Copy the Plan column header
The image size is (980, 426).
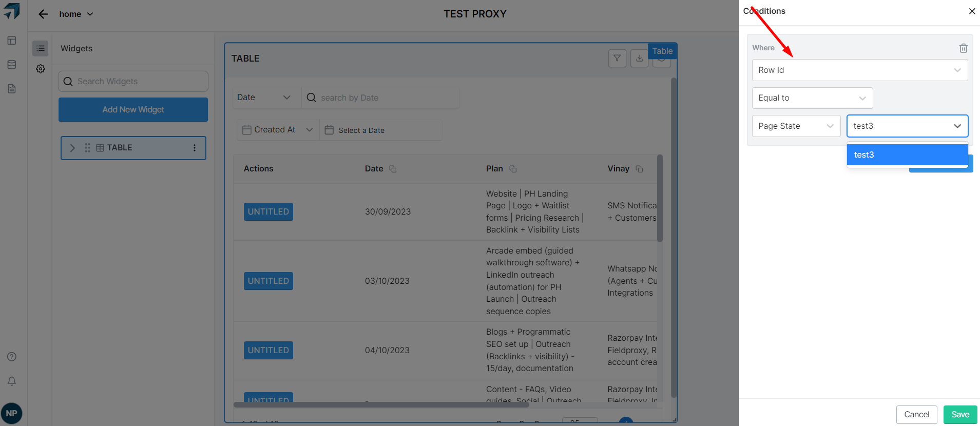click(513, 169)
